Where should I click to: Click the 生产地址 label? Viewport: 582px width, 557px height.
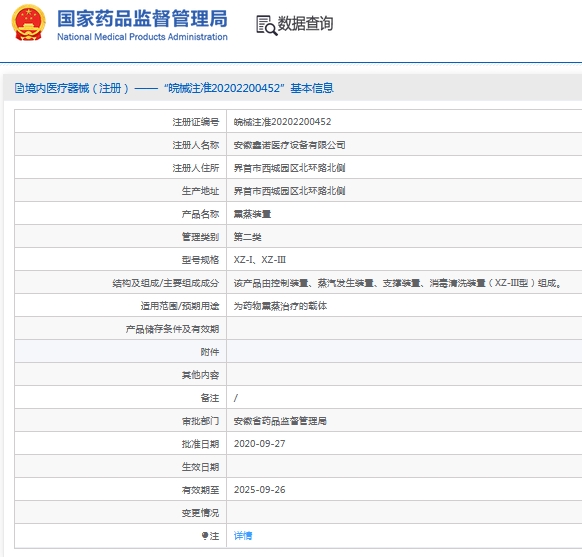[200, 191]
